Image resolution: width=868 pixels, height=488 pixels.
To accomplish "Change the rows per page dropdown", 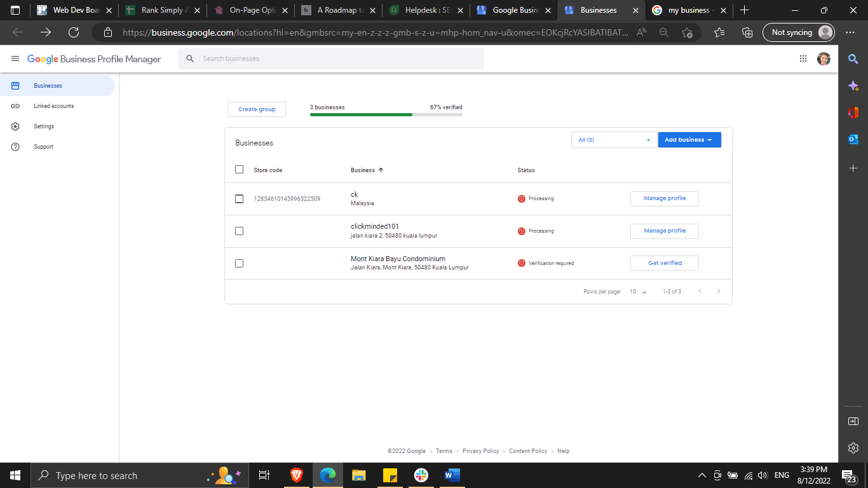I will click(x=637, y=292).
